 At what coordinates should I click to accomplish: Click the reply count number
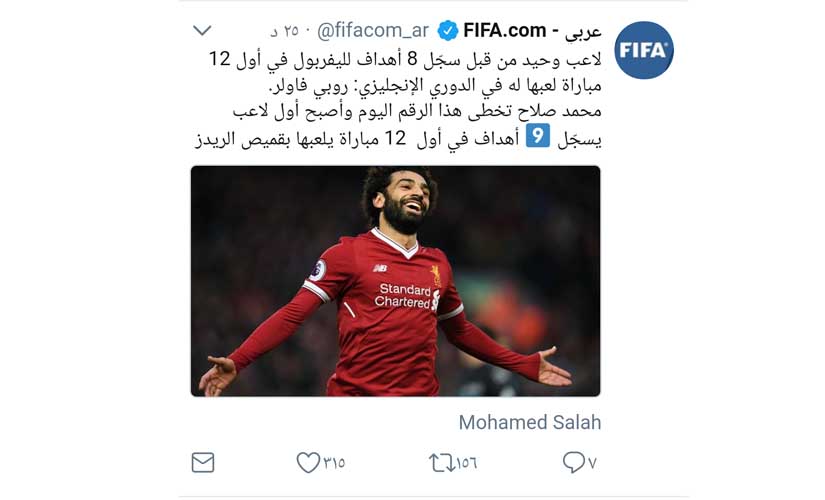[592, 463]
